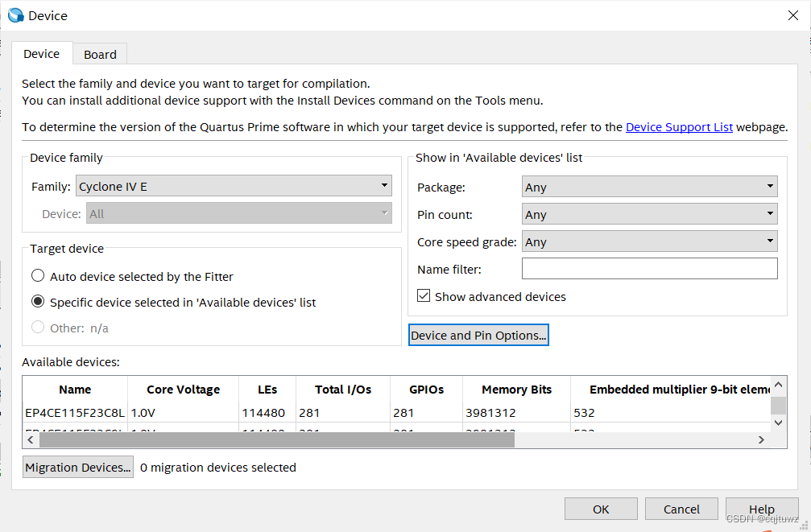The image size is (811, 532).
Task: Open the Device Support List link
Action: point(679,126)
